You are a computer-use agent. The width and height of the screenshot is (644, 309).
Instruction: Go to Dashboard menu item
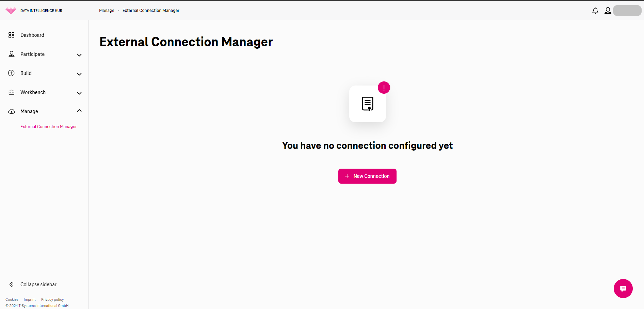(x=32, y=35)
